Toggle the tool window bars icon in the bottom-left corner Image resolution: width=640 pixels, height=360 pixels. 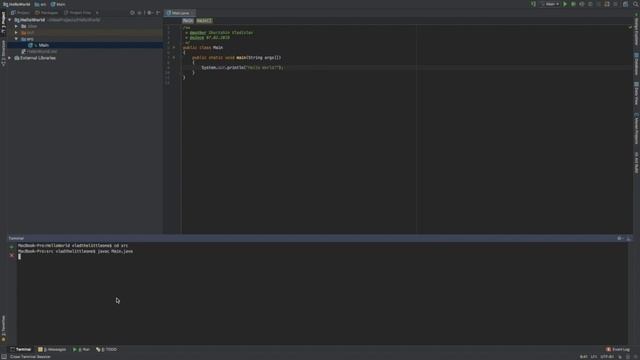pos(4,357)
